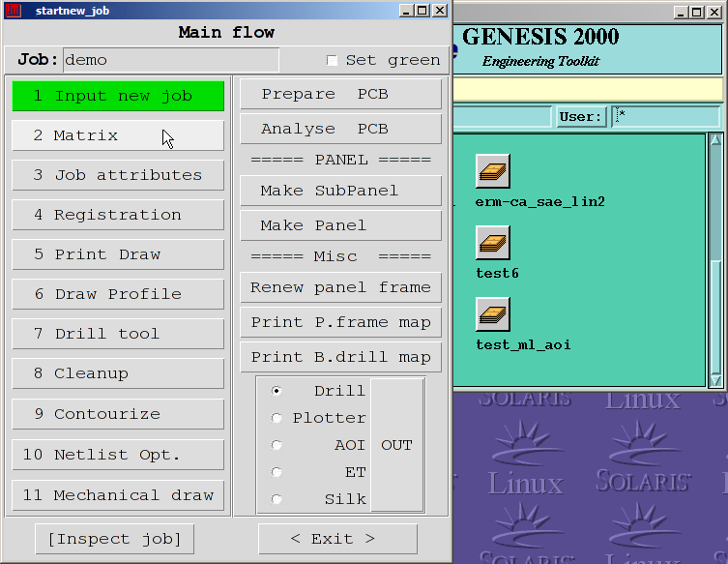Open the test_ml_aoi job icon
The height and width of the screenshot is (564, 728).
(493, 314)
